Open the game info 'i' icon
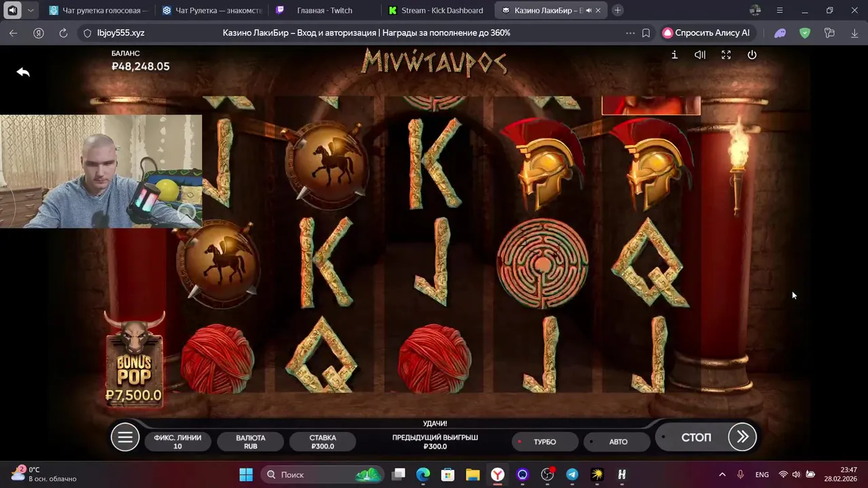Image resolution: width=868 pixels, height=488 pixels. 674,55
